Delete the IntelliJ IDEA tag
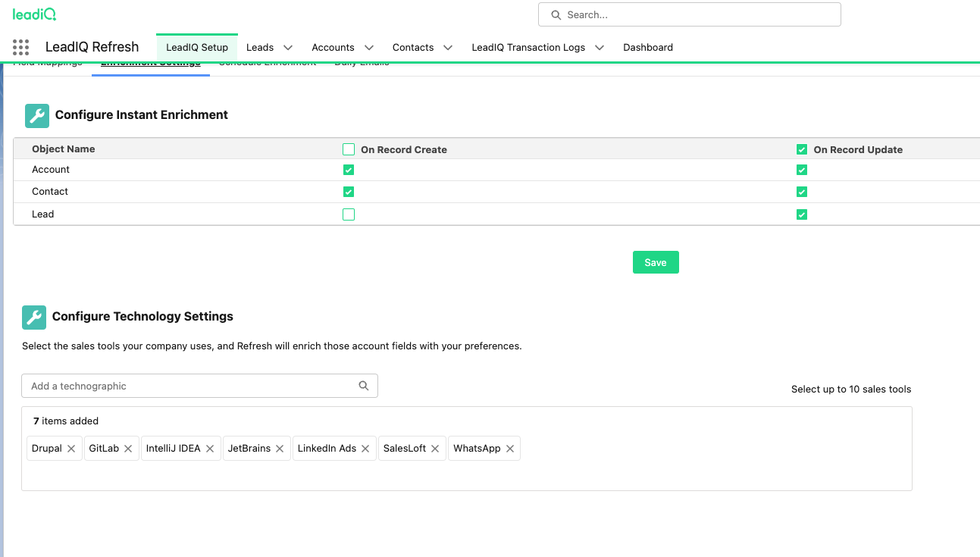Viewport: 980px width, 557px height. 210,449
